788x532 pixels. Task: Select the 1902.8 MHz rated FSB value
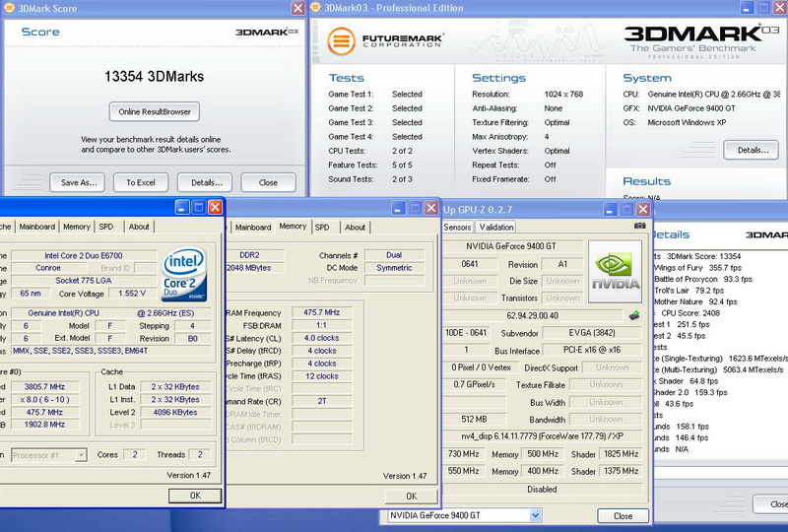click(44, 425)
